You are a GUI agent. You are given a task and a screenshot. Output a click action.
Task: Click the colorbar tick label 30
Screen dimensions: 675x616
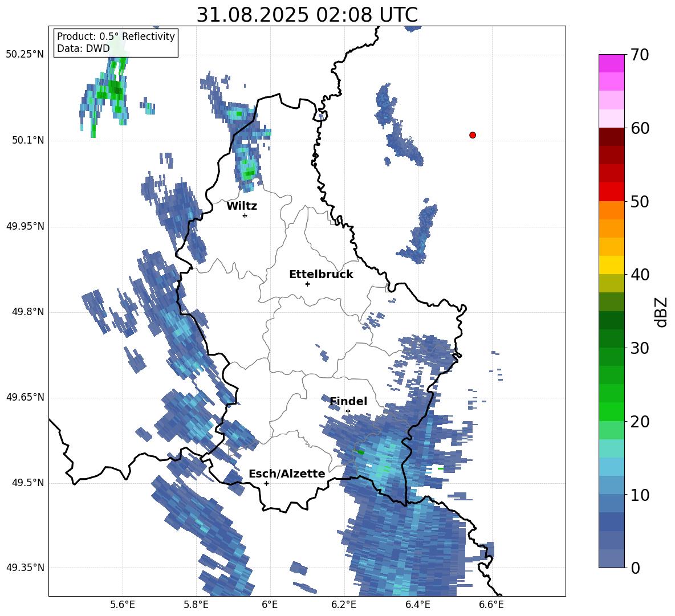tap(640, 348)
